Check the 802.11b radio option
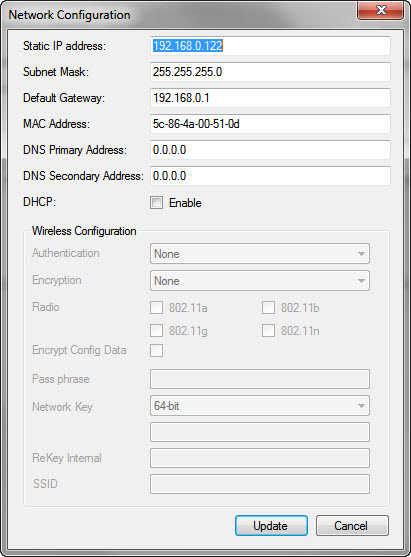The height and width of the screenshot is (557, 411). click(x=268, y=308)
